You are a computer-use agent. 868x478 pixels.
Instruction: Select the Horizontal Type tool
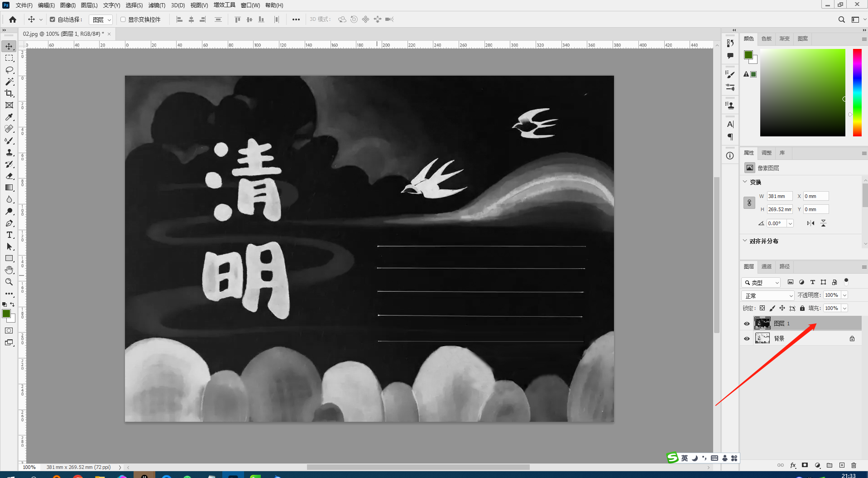tap(9, 235)
